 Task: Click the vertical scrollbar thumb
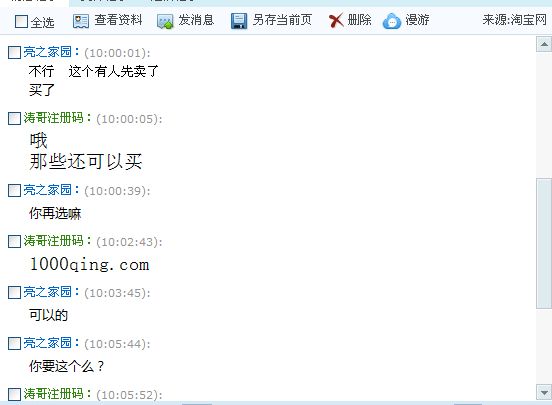pyautogui.click(x=544, y=243)
